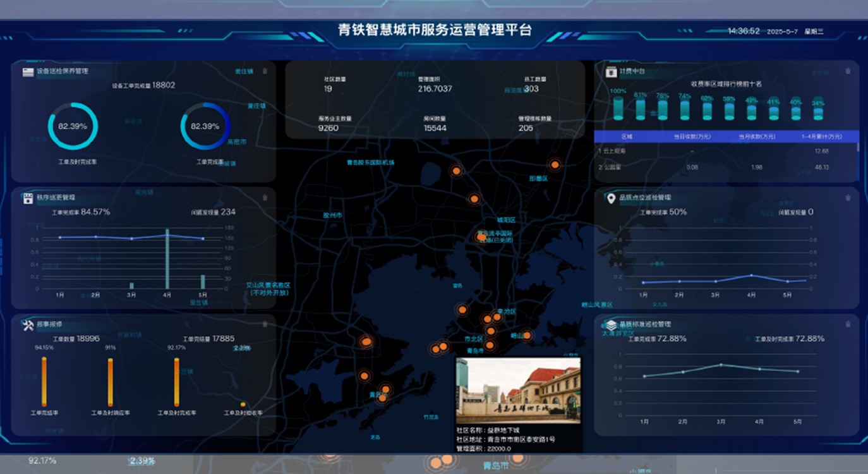Screen dimensions: 868x474
Task: Click the 设备巡检保养管理 header icon
Action: [28, 72]
